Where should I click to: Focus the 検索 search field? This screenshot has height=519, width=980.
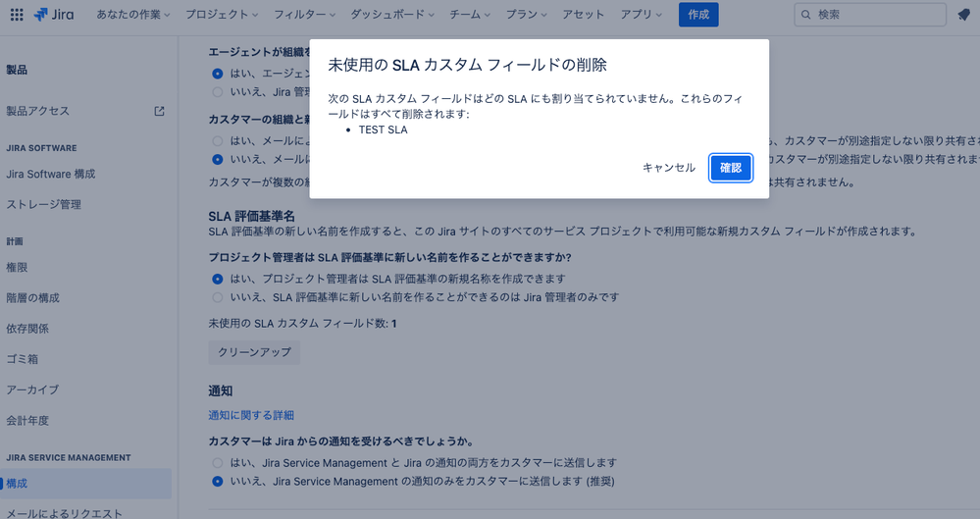(x=870, y=15)
